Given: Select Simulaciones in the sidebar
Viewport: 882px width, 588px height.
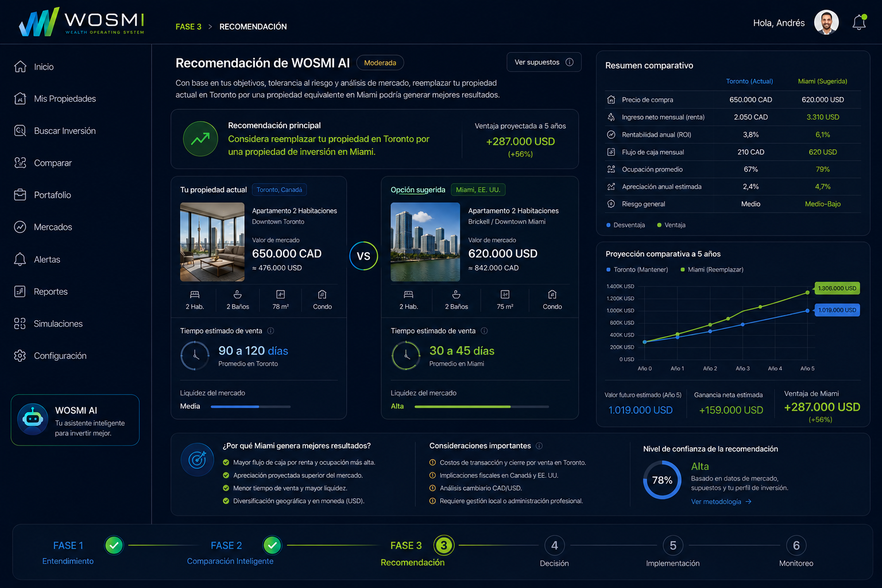Looking at the screenshot, I should click(x=48, y=324).
